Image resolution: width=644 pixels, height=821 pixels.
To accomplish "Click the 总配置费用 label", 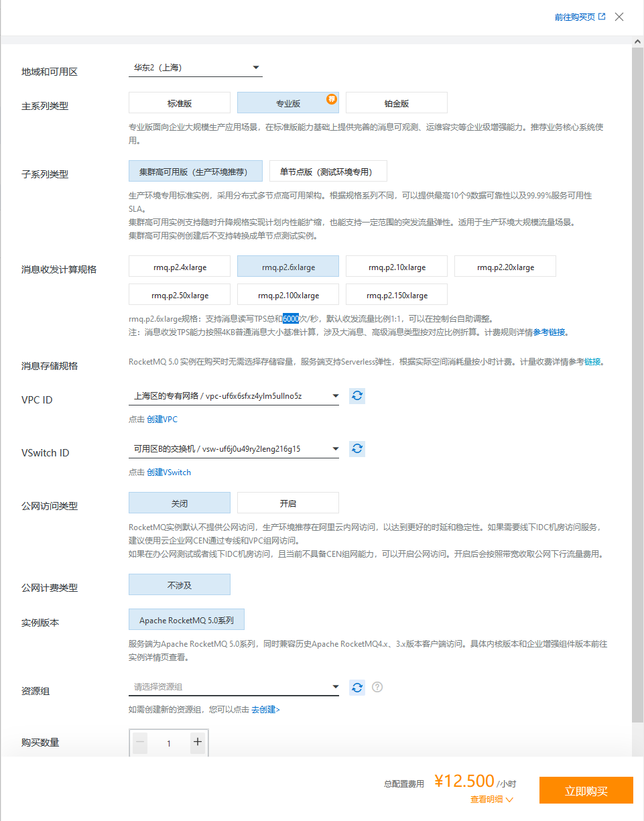I will coord(404,783).
